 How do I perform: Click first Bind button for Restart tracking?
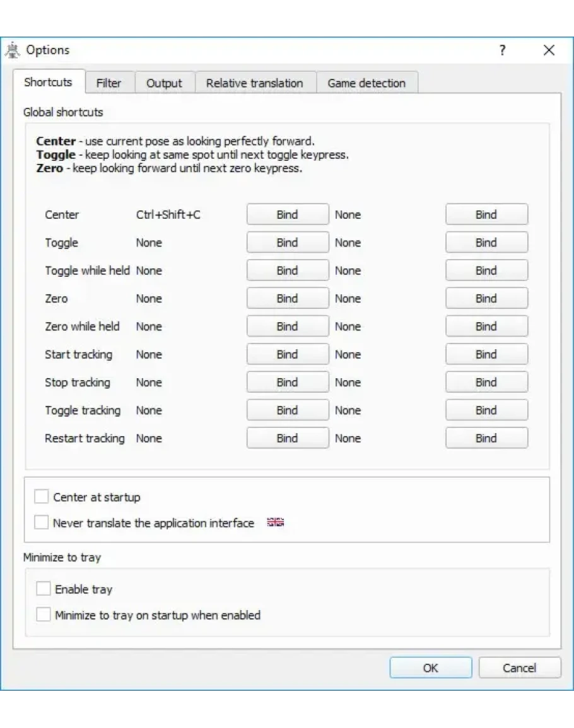287,438
